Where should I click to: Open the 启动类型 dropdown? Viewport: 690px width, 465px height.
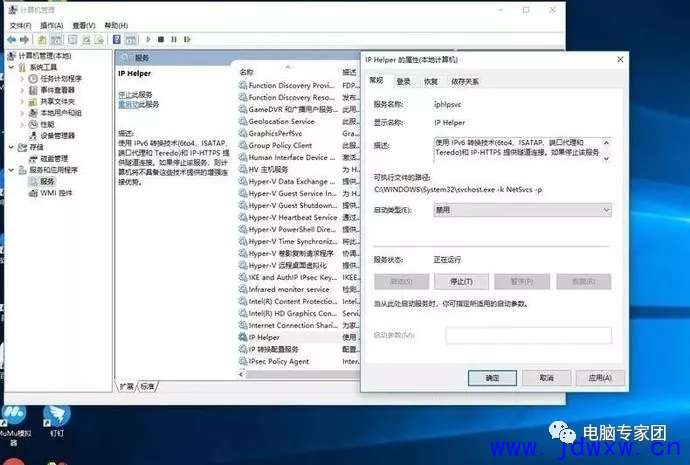click(x=522, y=210)
